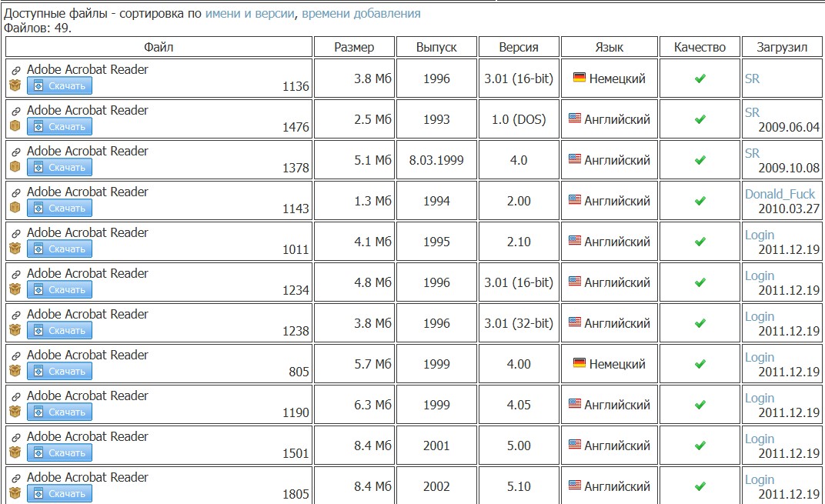Screen dimensions: 825x504
Task: Click the US flag in the version 5.00 row
Action: [x=575, y=445]
